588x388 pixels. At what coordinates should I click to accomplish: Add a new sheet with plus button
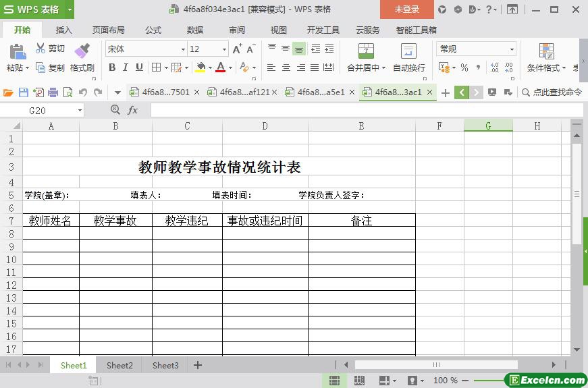(x=198, y=365)
